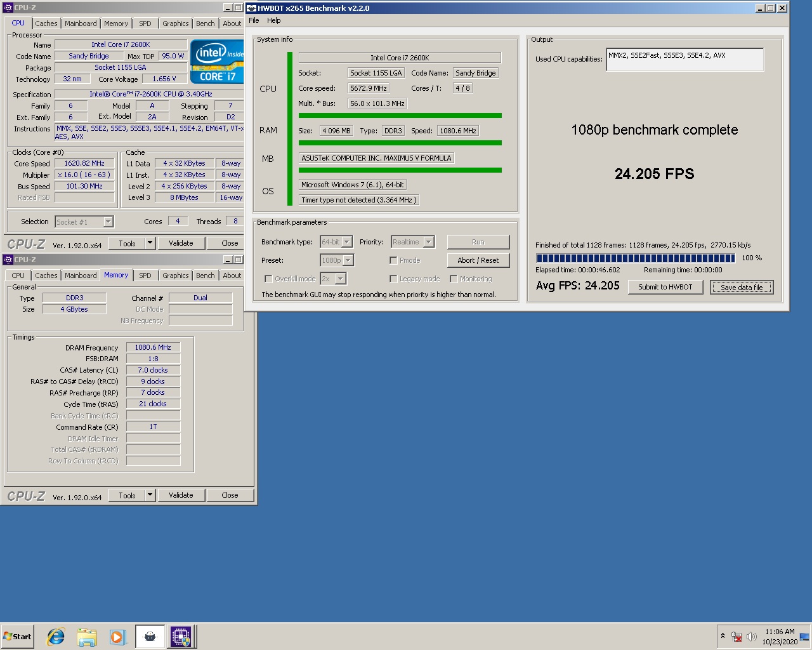Click the Core Speed 1620.82 MHz field
The width and height of the screenshot is (812, 650).
(x=84, y=163)
